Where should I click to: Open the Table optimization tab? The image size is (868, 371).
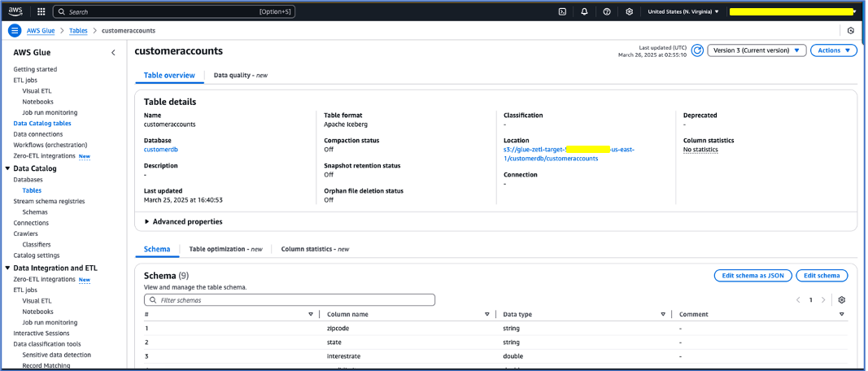coord(226,249)
